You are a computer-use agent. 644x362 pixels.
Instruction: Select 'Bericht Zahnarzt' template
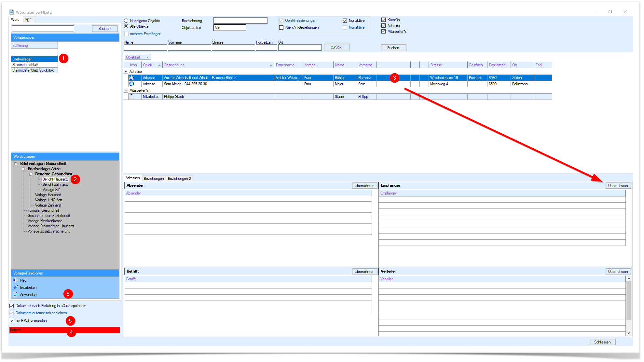[55, 184]
